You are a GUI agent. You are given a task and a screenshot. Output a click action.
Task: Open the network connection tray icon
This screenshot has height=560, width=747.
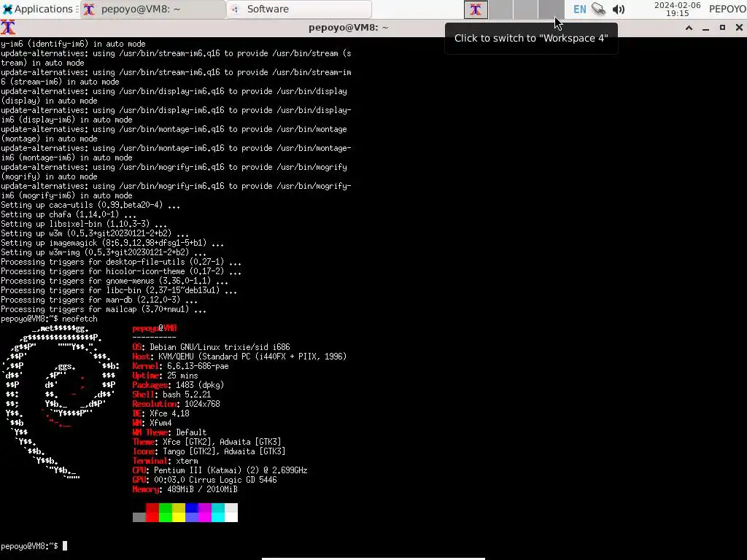pyautogui.click(x=599, y=9)
